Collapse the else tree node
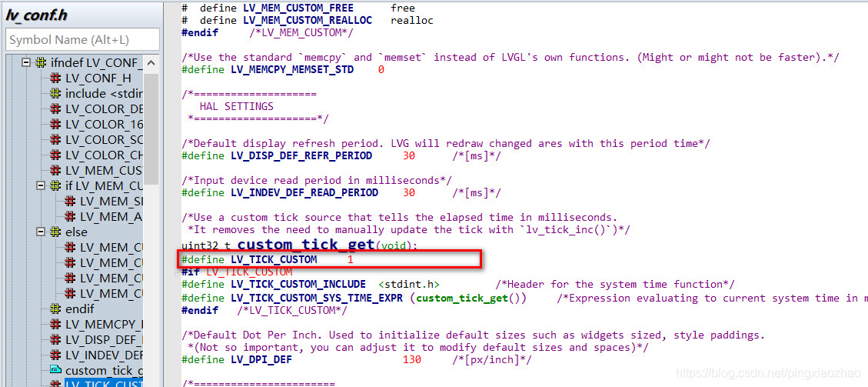 pyautogui.click(x=41, y=232)
